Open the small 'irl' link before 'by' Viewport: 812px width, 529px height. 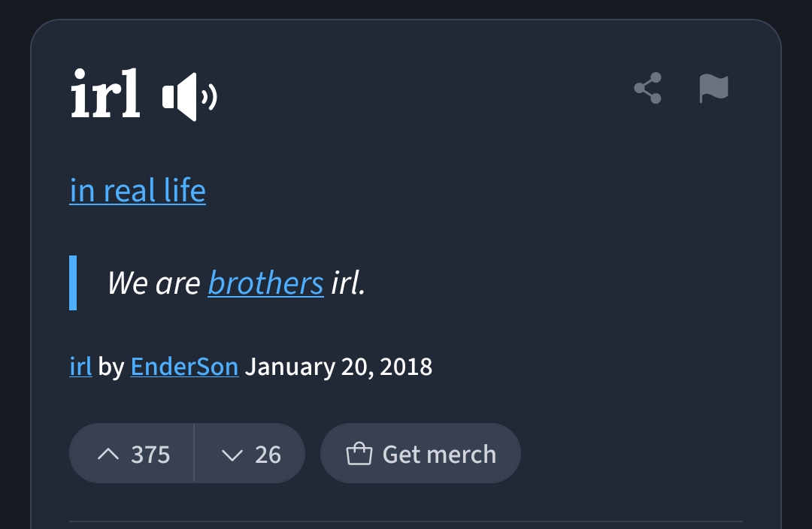tap(80, 367)
